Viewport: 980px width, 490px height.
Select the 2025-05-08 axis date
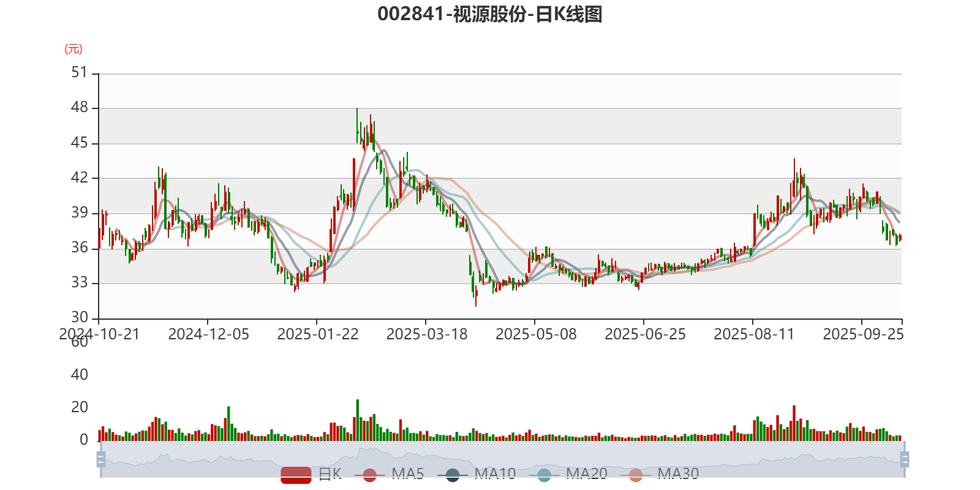click(536, 334)
